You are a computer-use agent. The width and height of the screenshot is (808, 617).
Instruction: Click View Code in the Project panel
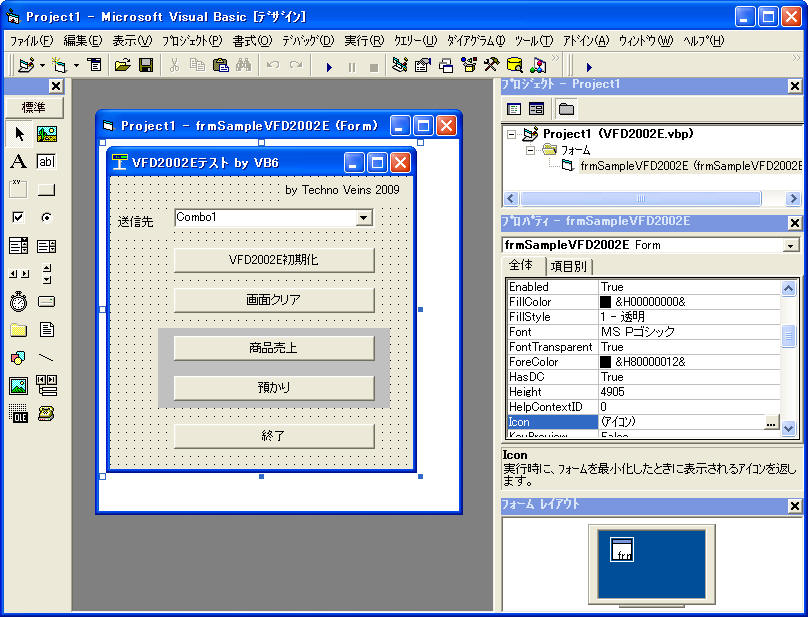point(514,109)
